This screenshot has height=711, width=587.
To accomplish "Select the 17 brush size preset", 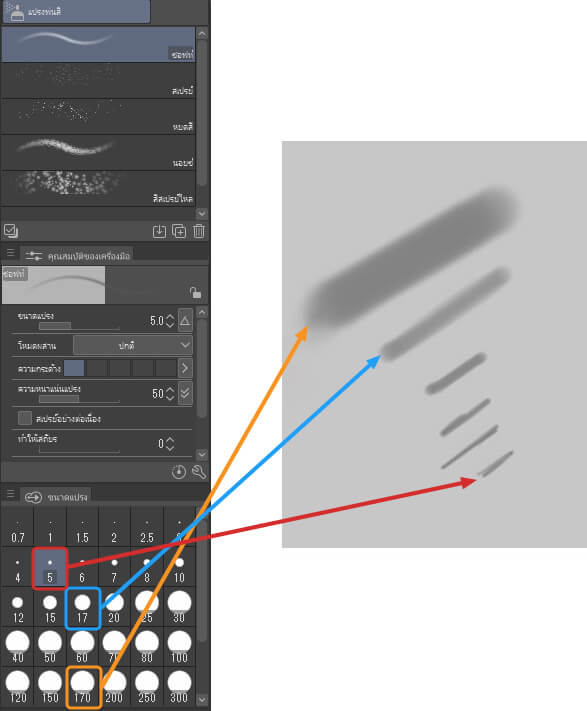I will (x=82, y=609).
